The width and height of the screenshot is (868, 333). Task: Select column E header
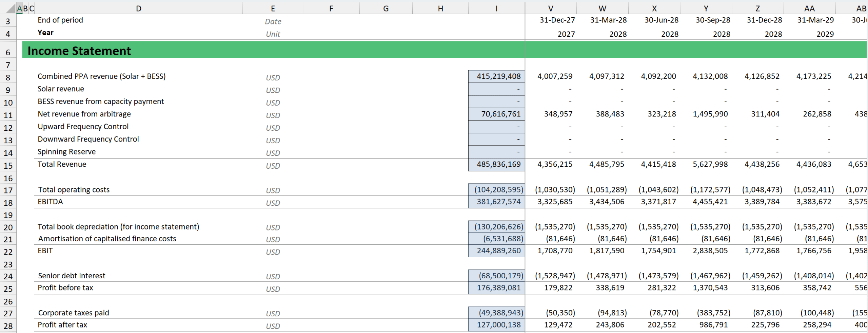pos(273,8)
